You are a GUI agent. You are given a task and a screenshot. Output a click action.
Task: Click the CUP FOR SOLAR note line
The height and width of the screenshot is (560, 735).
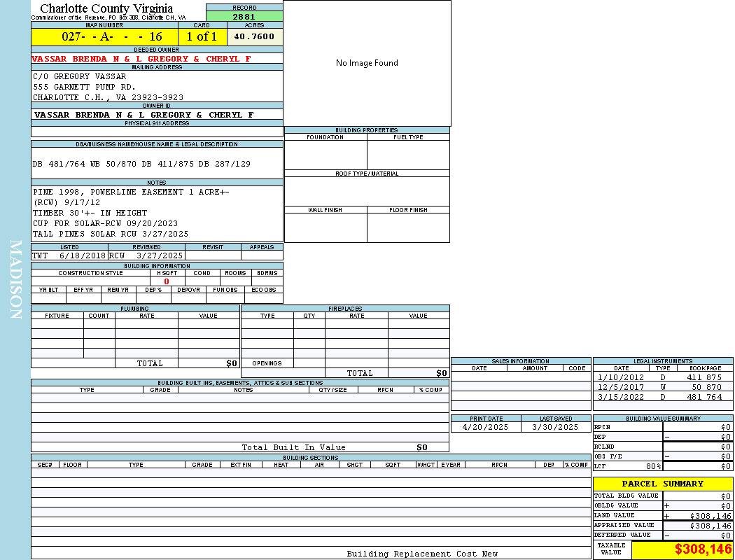pos(106,223)
